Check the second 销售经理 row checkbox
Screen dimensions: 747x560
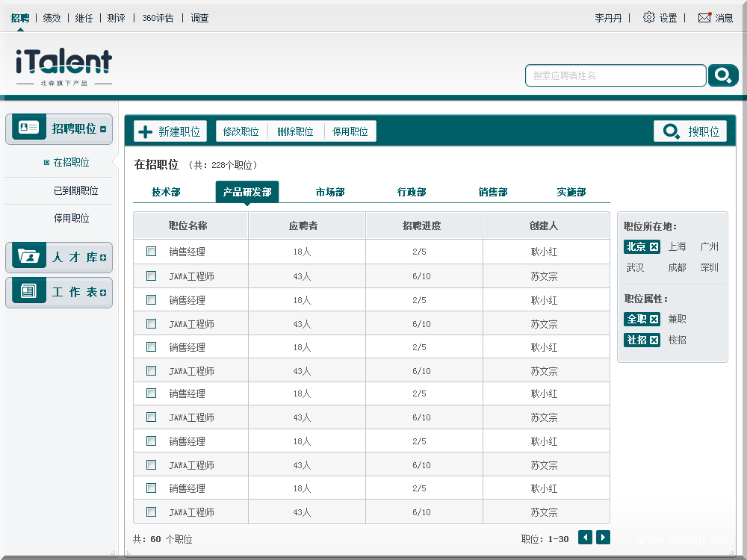[152, 299]
